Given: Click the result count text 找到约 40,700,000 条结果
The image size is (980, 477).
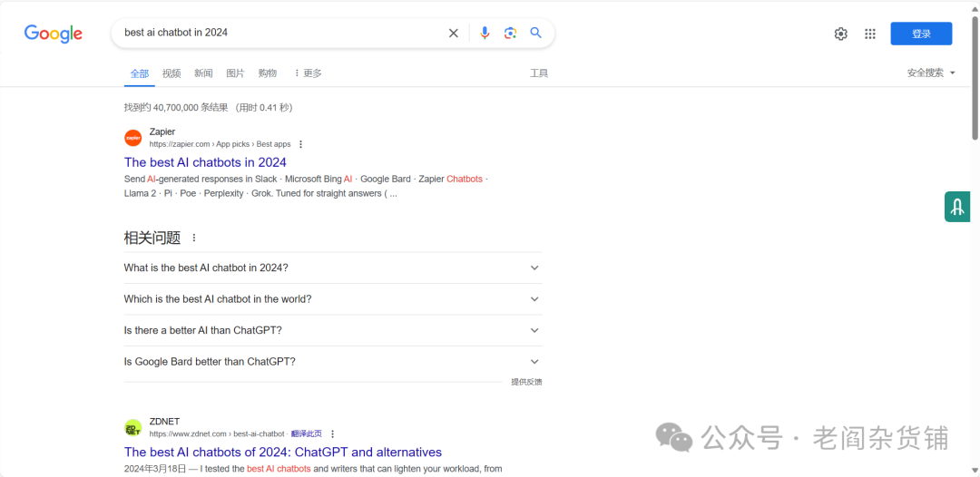Looking at the screenshot, I should coord(176,107).
